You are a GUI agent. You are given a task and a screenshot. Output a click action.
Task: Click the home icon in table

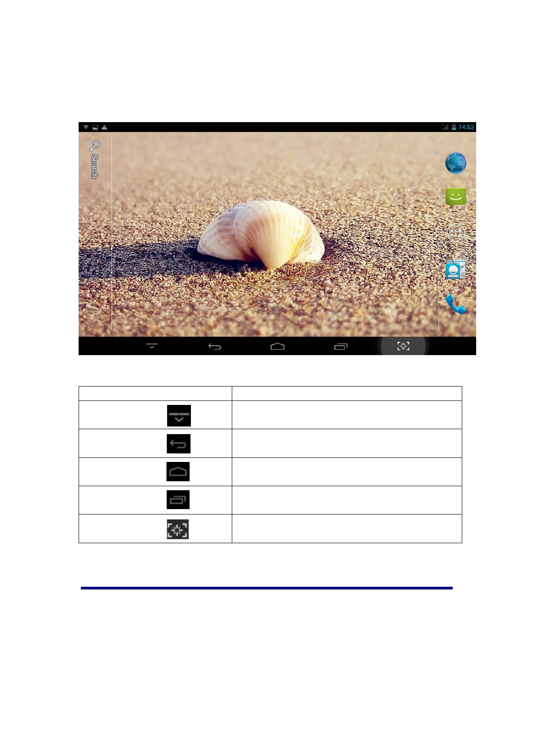(x=178, y=472)
